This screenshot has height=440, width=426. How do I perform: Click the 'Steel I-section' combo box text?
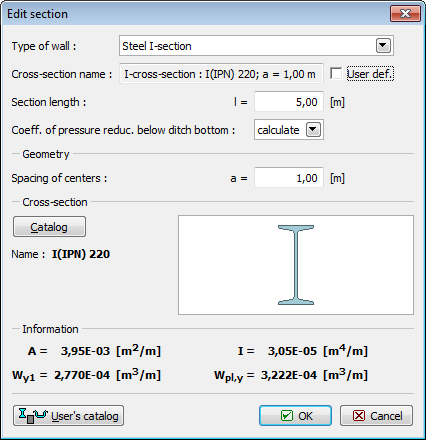157,46
